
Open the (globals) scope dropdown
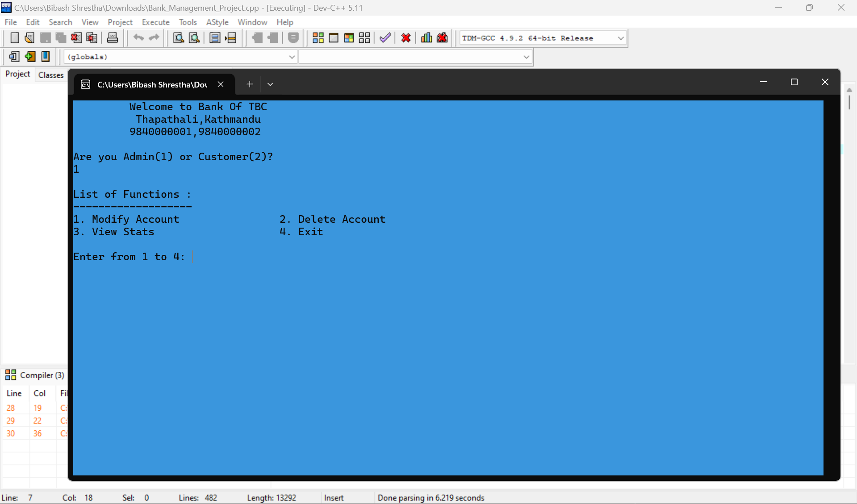coord(292,57)
